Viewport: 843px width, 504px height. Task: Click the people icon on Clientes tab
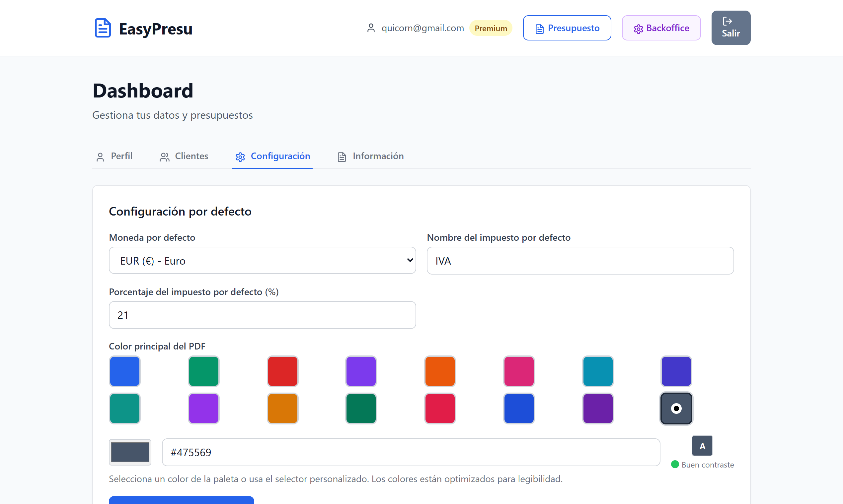(x=165, y=157)
